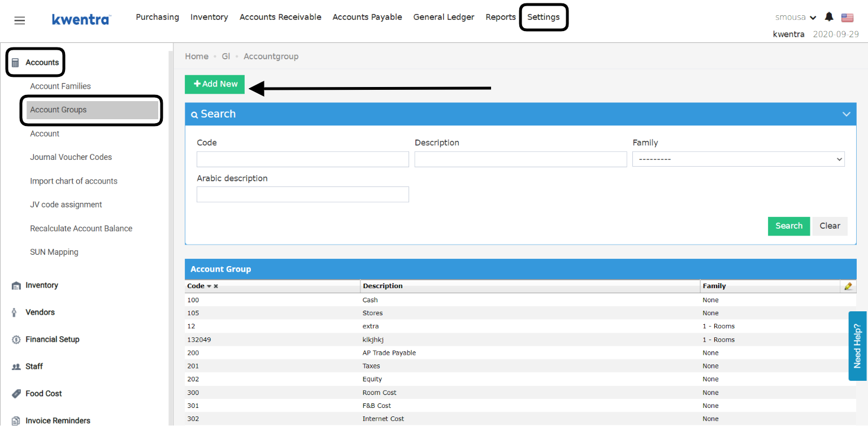
Task: Go to Home breadcrumb
Action: (197, 56)
